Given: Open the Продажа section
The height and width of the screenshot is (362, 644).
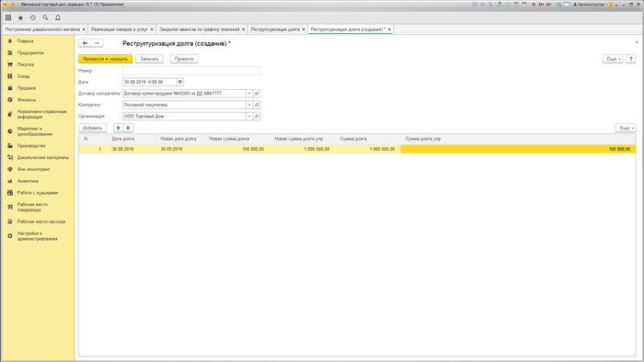Looking at the screenshot, I should pyautogui.click(x=27, y=88).
